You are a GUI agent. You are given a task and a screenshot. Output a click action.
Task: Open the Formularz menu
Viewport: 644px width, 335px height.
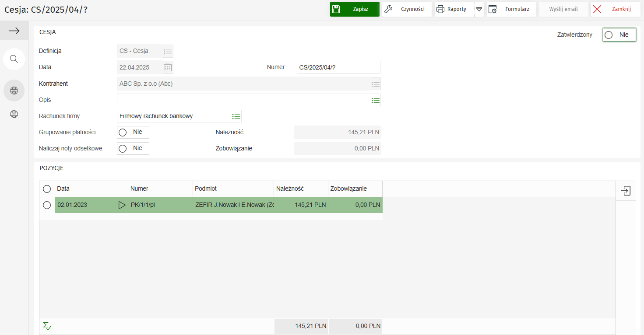pyautogui.click(x=511, y=9)
